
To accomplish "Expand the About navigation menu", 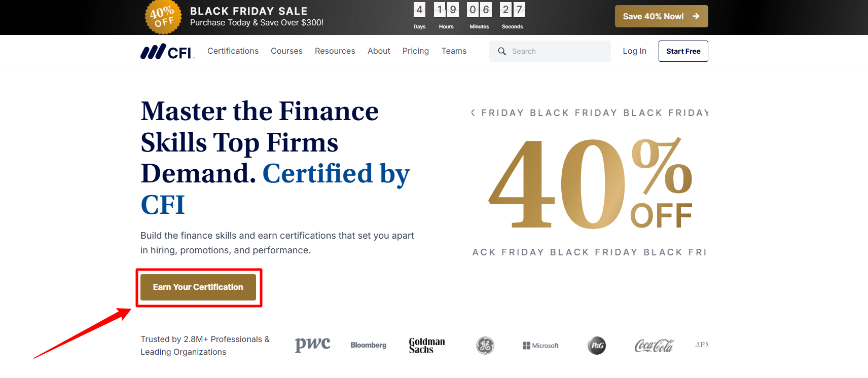I will 379,51.
